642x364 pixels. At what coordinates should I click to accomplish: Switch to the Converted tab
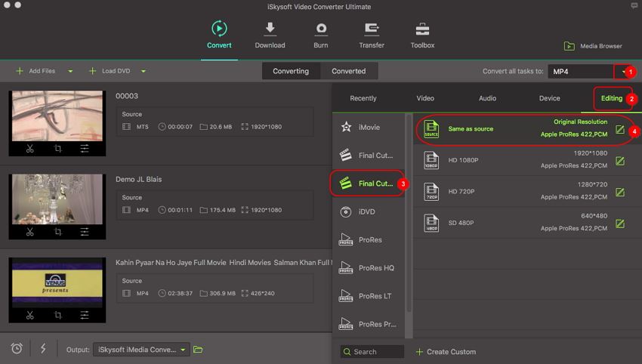[348, 71]
